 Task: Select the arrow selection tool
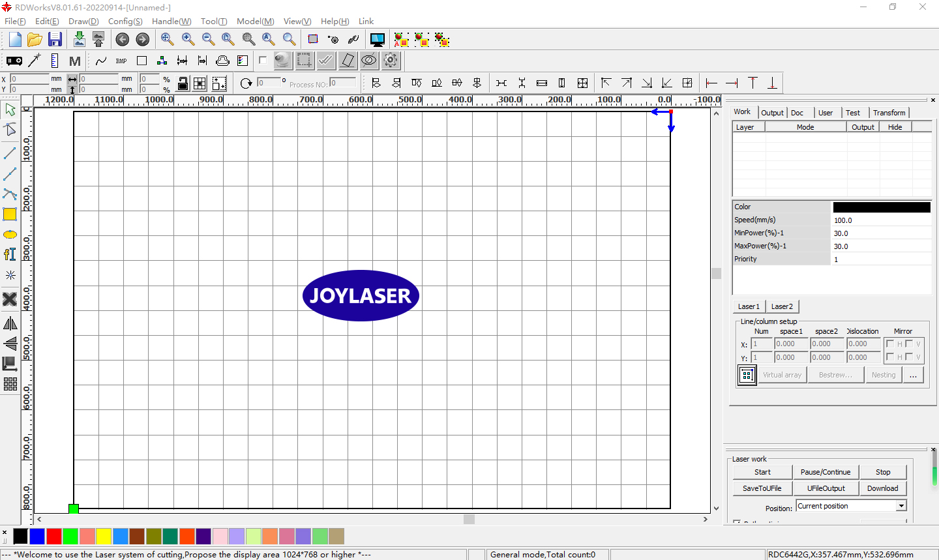(10, 110)
